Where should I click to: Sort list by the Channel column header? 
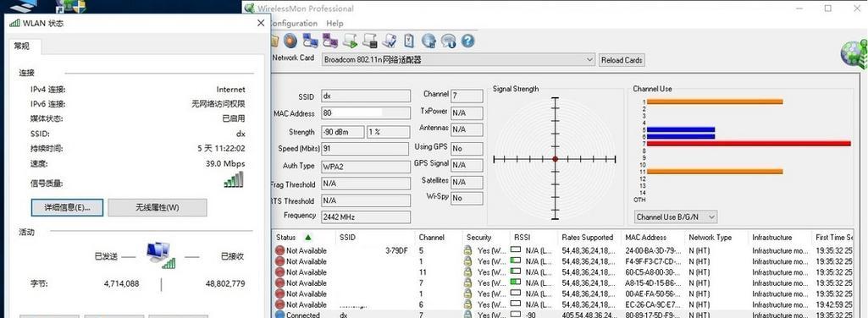pos(438,238)
